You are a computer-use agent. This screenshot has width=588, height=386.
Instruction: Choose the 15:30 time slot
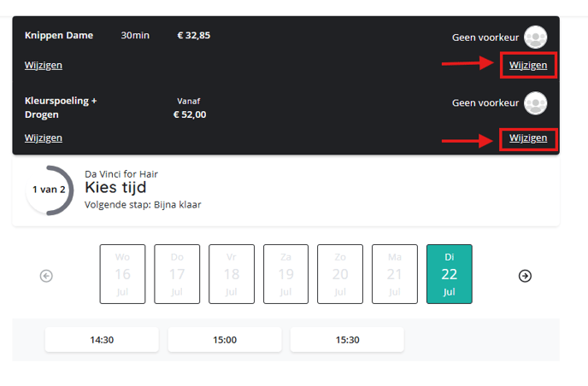pyautogui.click(x=347, y=340)
